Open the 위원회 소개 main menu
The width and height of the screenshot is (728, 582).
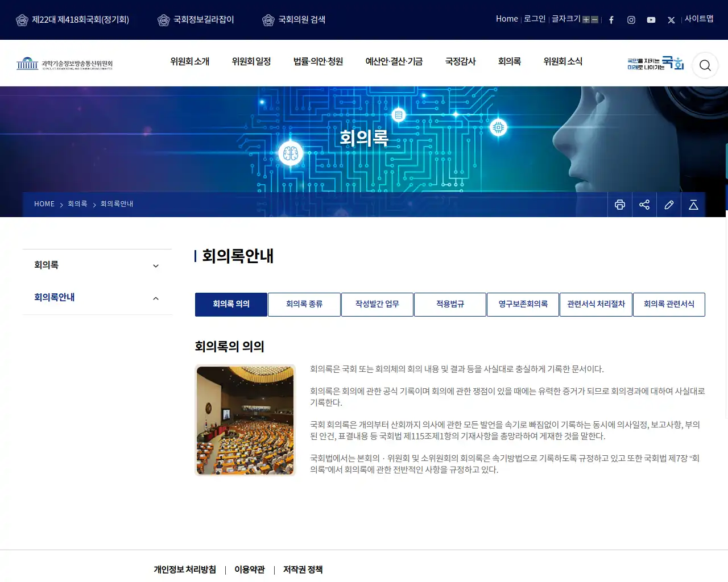(x=190, y=61)
